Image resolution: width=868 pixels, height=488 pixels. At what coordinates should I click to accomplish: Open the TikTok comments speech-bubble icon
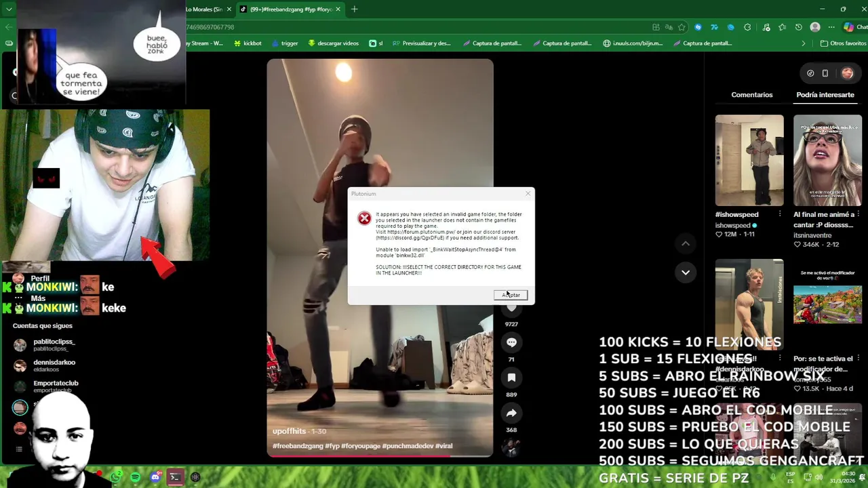(x=511, y=342)
